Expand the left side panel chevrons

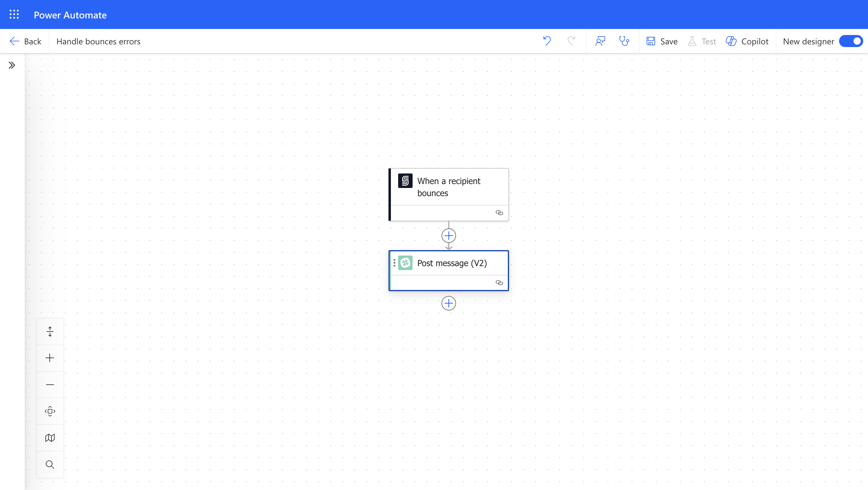[x=12, y=65]
